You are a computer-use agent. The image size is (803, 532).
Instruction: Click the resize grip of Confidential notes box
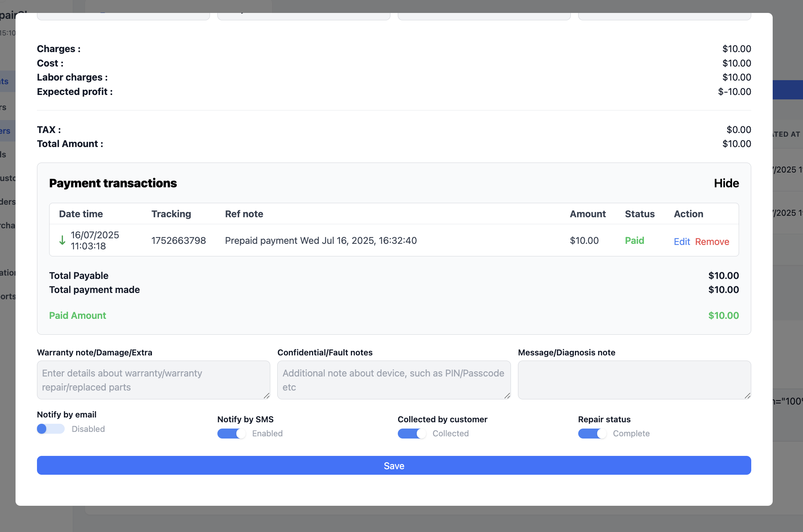coord(507,396)
